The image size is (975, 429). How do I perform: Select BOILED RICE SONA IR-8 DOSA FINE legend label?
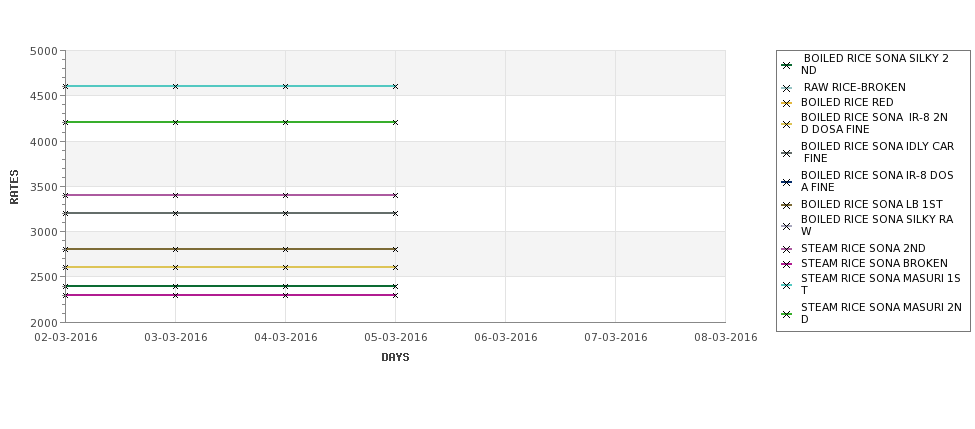(877, 181)
